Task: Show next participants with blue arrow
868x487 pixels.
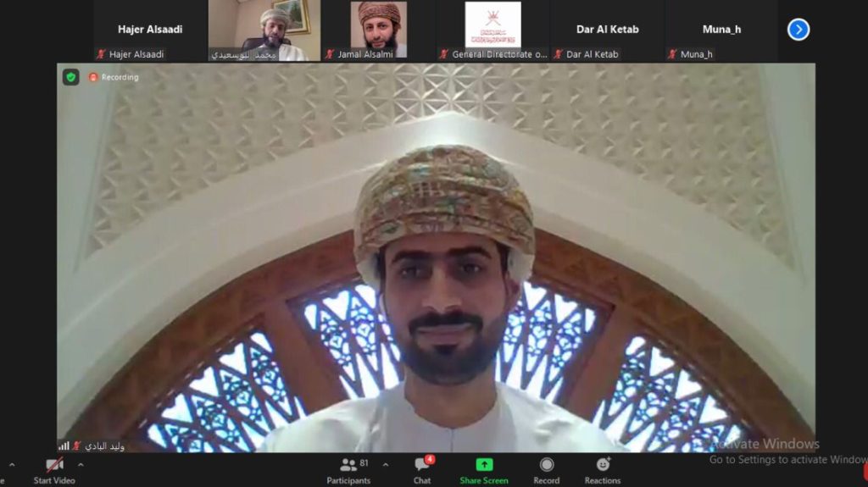Action: click(x=798, y=30)
